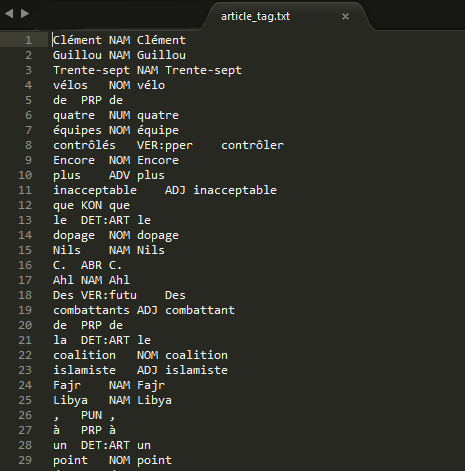Click line number 1 in gutter
The image size is (465, 471).
click(x=29, y=40)
